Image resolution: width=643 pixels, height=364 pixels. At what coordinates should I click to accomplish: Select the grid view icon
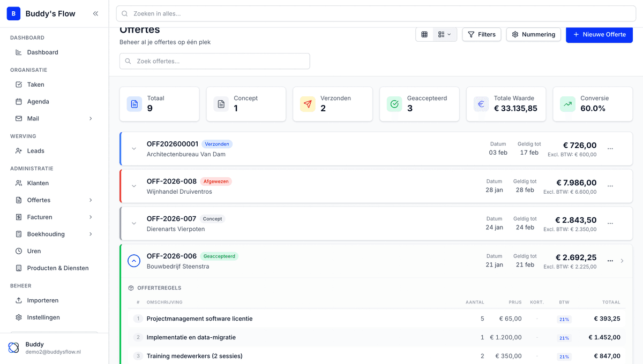pos(424,34)
